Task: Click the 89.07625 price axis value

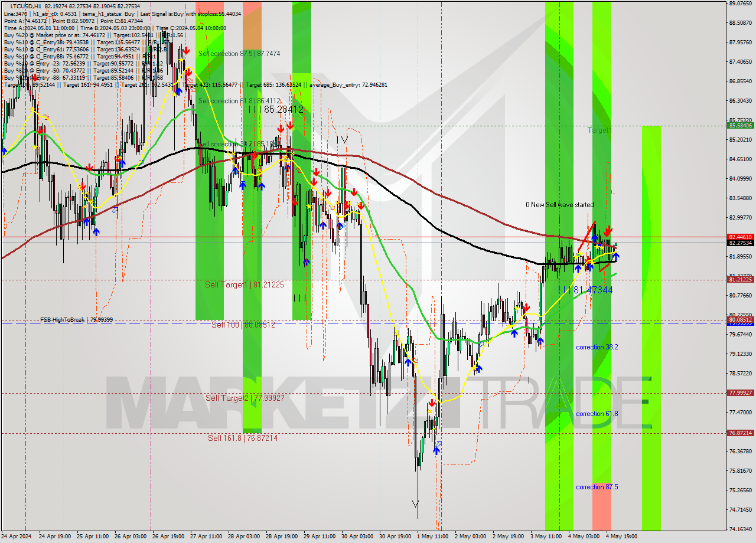Action: (741, 3)
